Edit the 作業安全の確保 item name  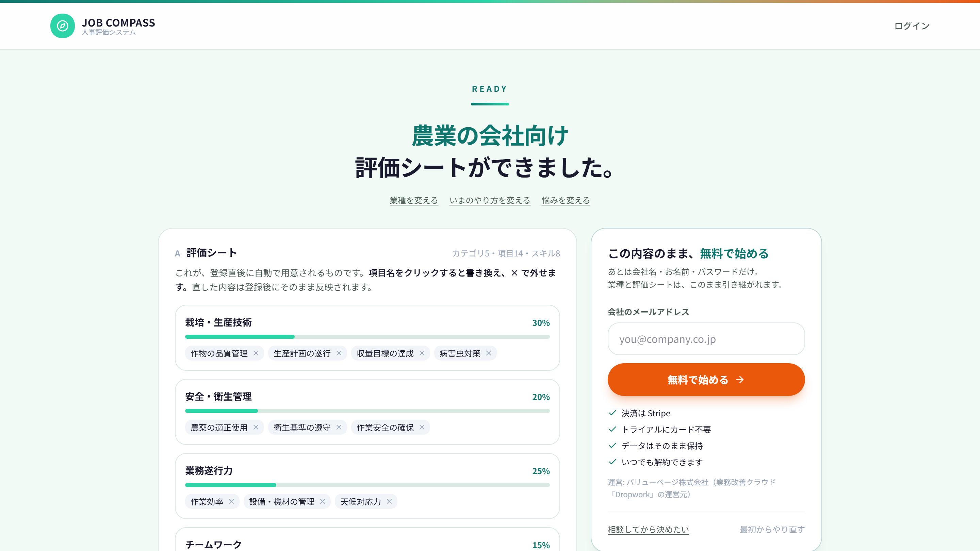point(385,428)
